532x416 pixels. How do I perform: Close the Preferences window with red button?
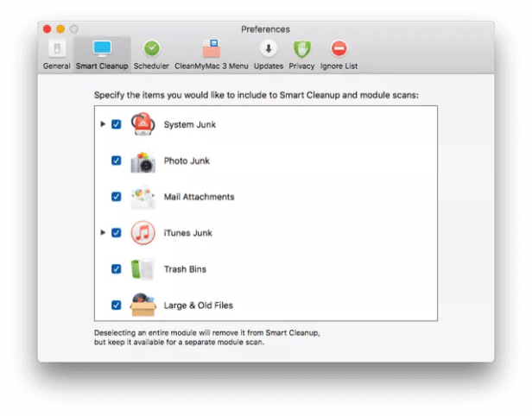click(x=47, y=29)
